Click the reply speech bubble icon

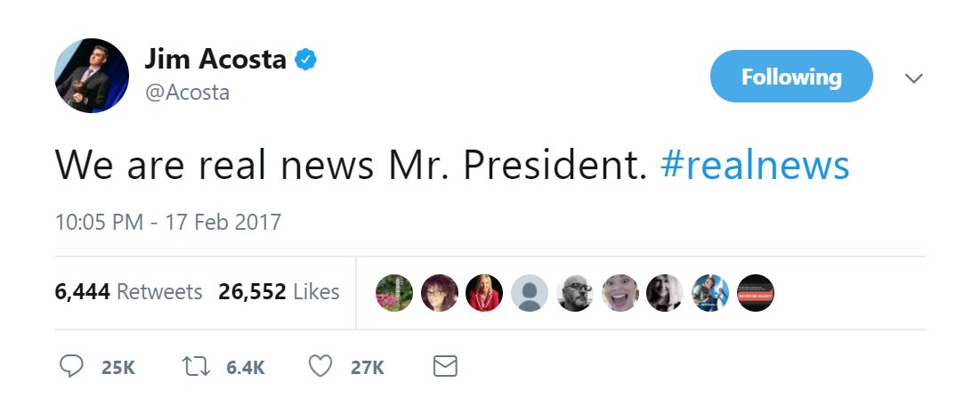pyautogui.click(x=70, y=366)
